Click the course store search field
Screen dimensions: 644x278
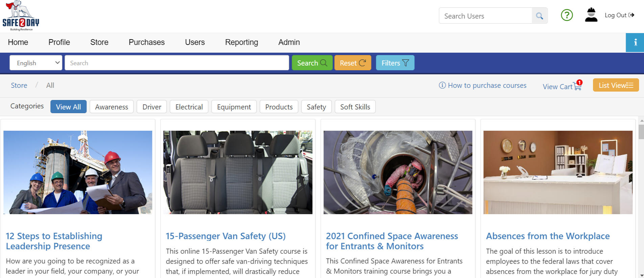point(176,63)
